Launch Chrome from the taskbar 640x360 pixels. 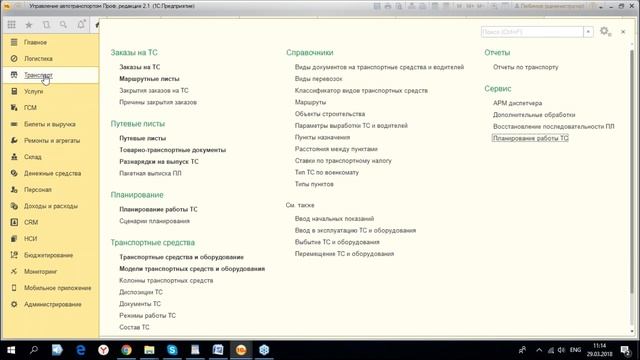click(x=126, y=350)
